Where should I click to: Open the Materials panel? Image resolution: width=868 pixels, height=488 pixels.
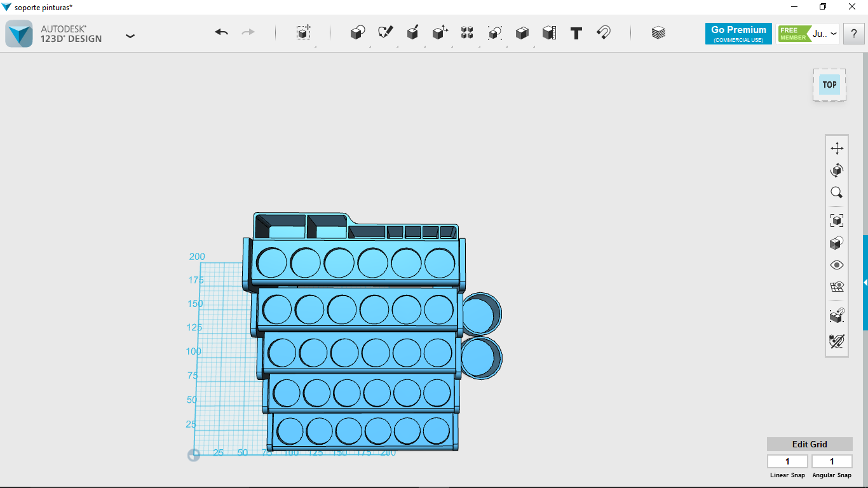pos(658,32)
